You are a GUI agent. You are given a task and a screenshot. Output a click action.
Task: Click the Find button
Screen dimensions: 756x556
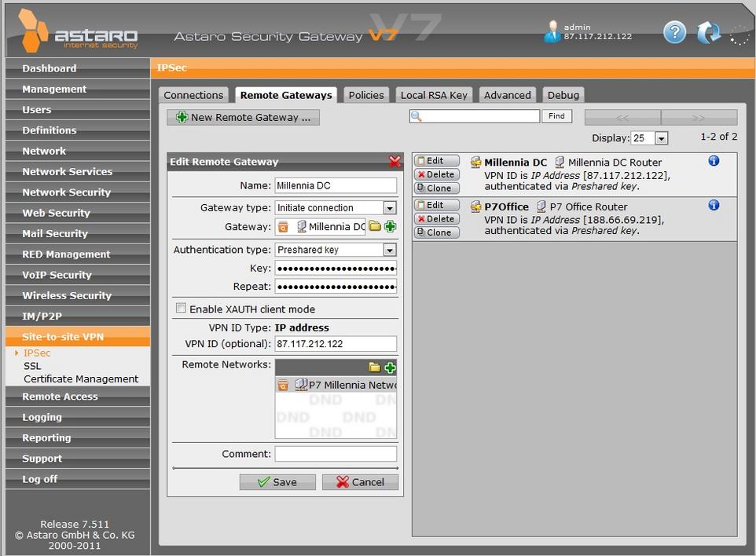(556, 116)
